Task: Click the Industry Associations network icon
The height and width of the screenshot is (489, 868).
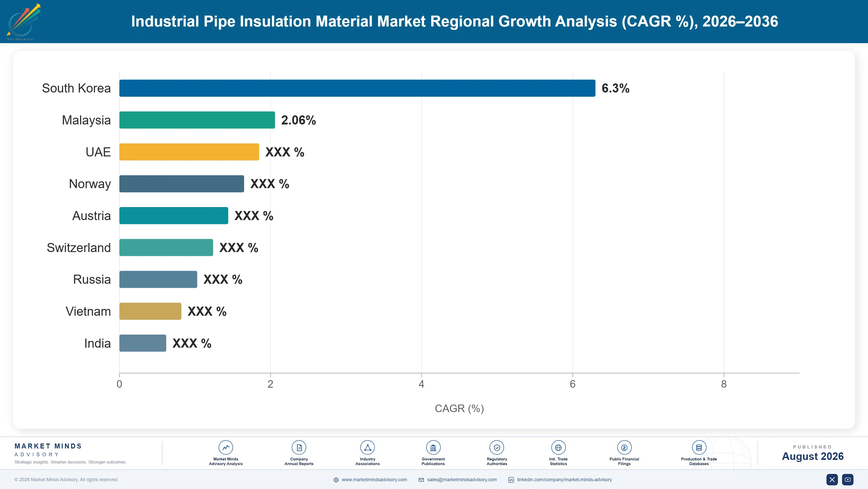Action: [367, 447]
